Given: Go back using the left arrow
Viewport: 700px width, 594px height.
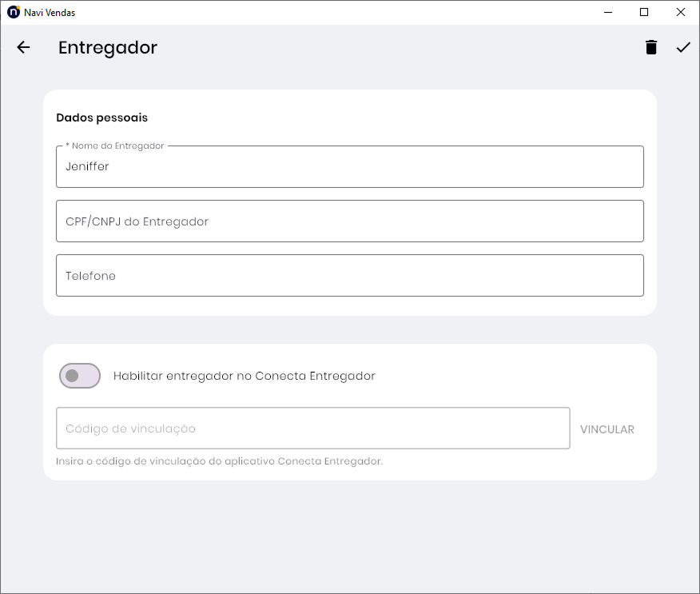Looking at the screenshot, I should point(23,48).
